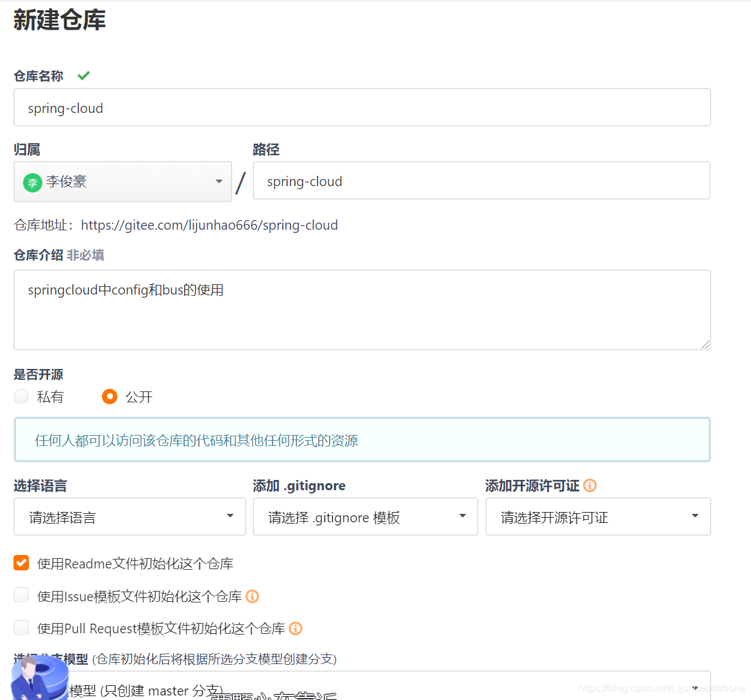Click the info icon beside Pull Request template option
Viewport: 751px width, 700px height.
(296, 628)
